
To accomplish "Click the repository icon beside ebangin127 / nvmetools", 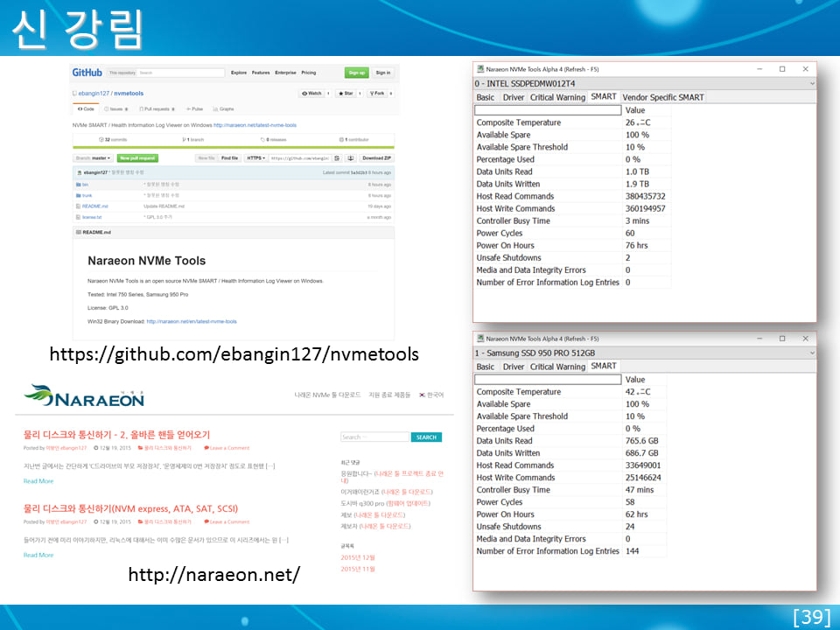I will click(74, 94).
